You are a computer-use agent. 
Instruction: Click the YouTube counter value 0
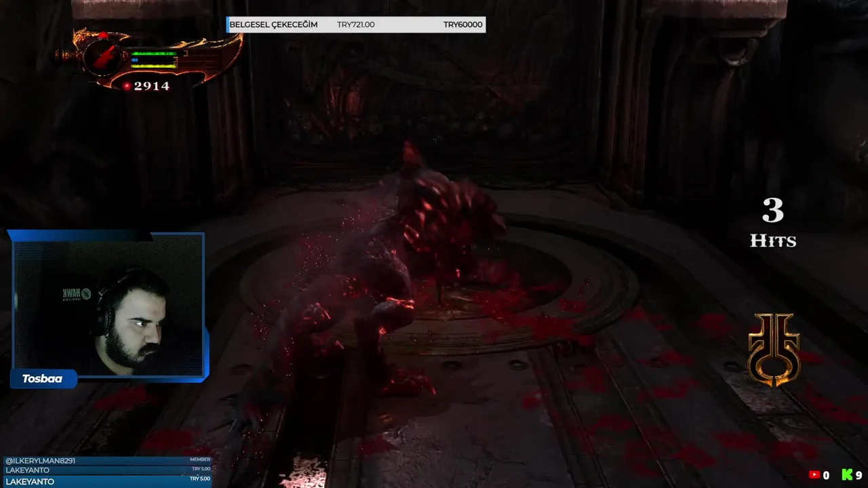tap(826, 476)
